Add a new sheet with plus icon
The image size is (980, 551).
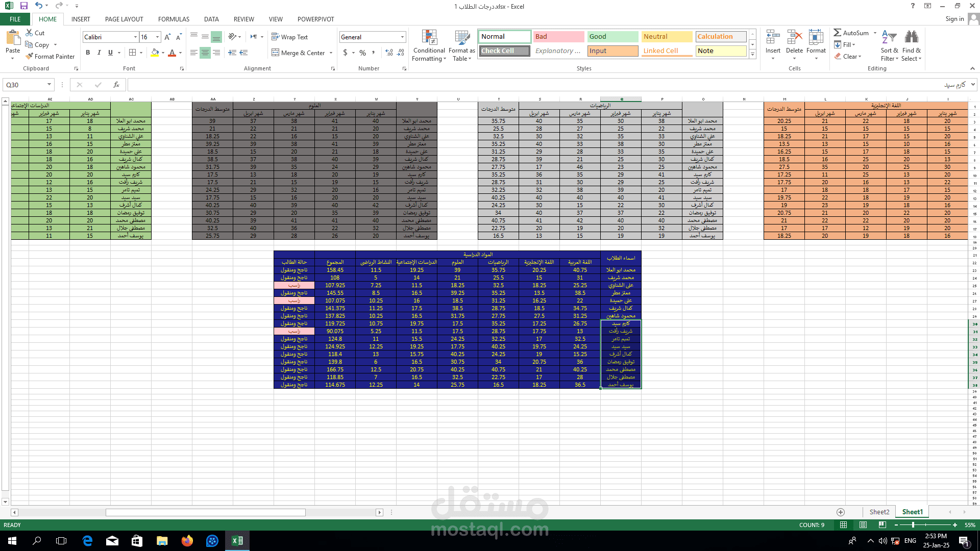click(841, 512)
